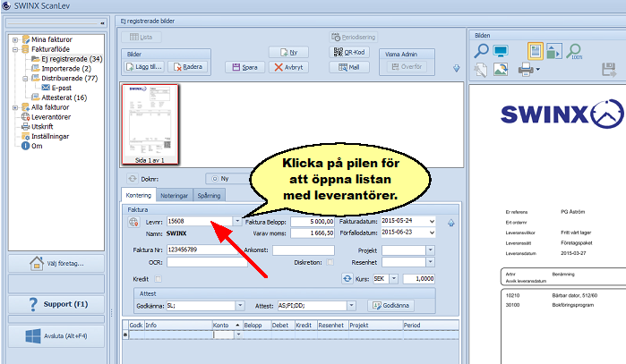Click the page navigation arrows icon in Bilden
Image resolution: width=626 pixels, height=364 pixels.
tap(554, 51)
